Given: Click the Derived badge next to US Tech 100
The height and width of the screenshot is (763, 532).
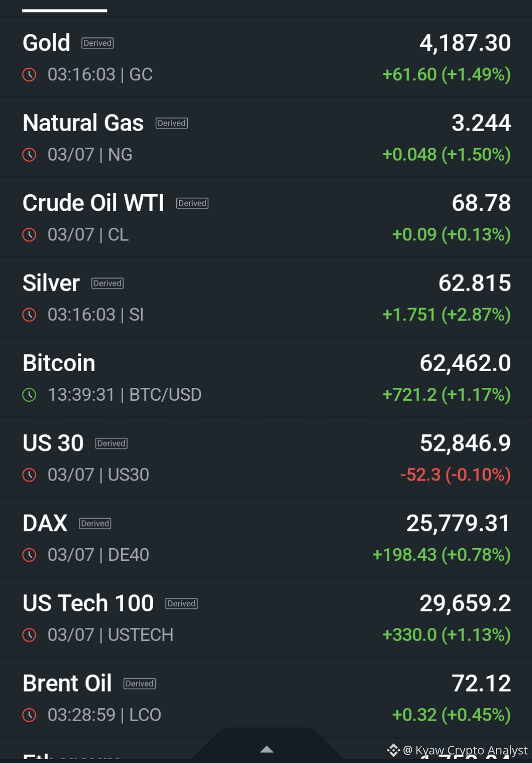Looking at the screenshot, I should click(181, 603).
